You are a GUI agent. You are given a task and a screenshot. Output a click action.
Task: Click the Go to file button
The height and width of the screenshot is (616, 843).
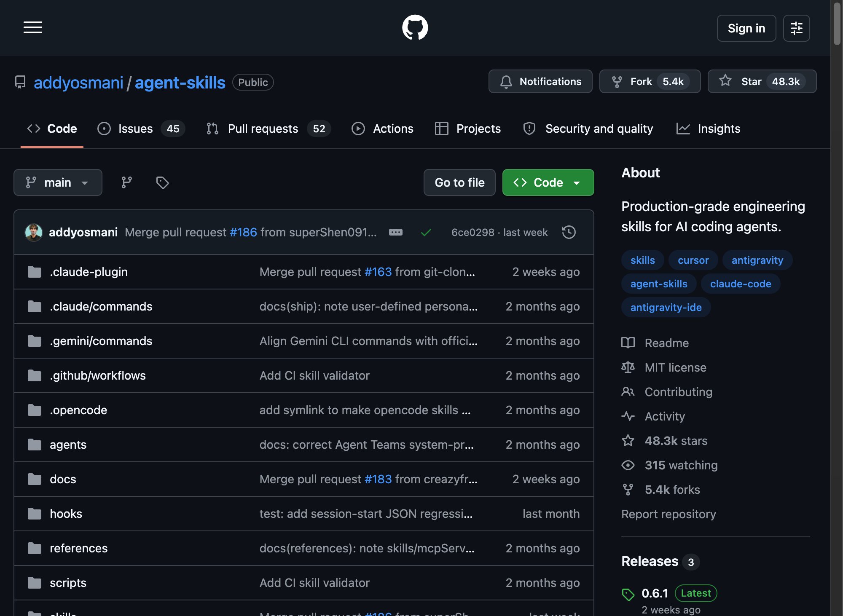(459, 182)
